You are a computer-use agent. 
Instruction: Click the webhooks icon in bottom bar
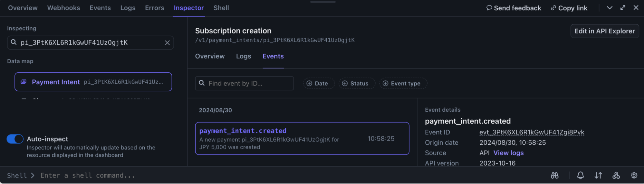[616, 176]
